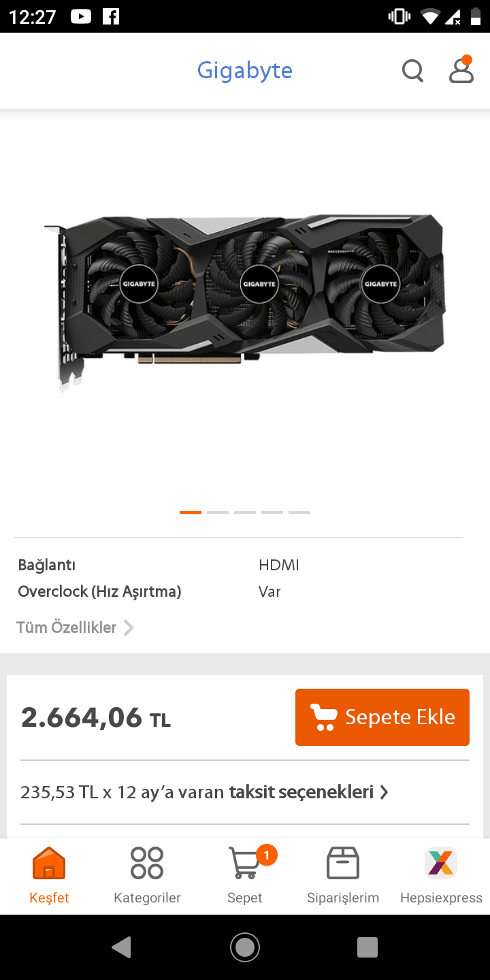Viewport: 490px width, 980px height.
Task: Tap Sepete Ekle add-to-cart button
Action: pos(382,717)
